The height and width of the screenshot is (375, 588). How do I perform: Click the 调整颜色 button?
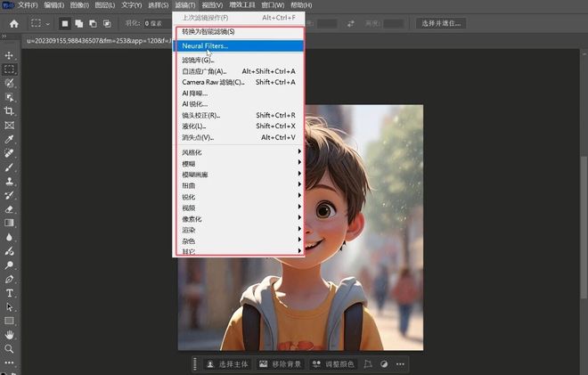click(x=333, y=364)
